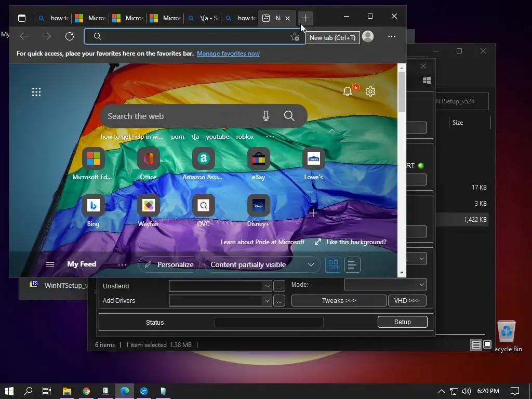Click the browser Forward arrow
Screen dimensions: 532x399
pos(47,36)
